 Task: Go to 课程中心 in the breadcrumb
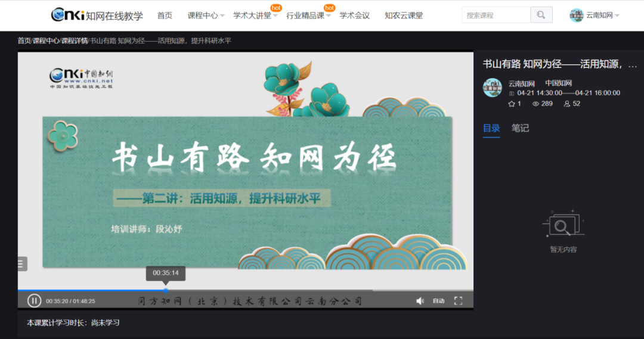tap(45, 41)
